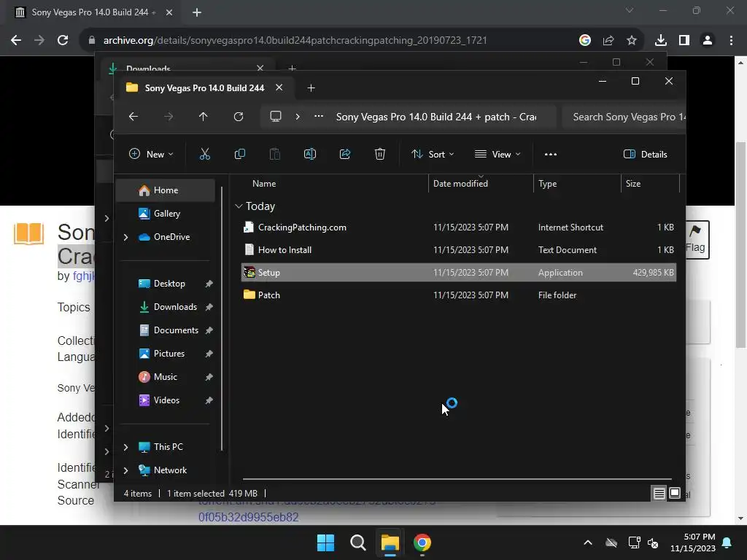Switch to large thumbnails view in status bar
747x560 pixels.
point(675,494)
